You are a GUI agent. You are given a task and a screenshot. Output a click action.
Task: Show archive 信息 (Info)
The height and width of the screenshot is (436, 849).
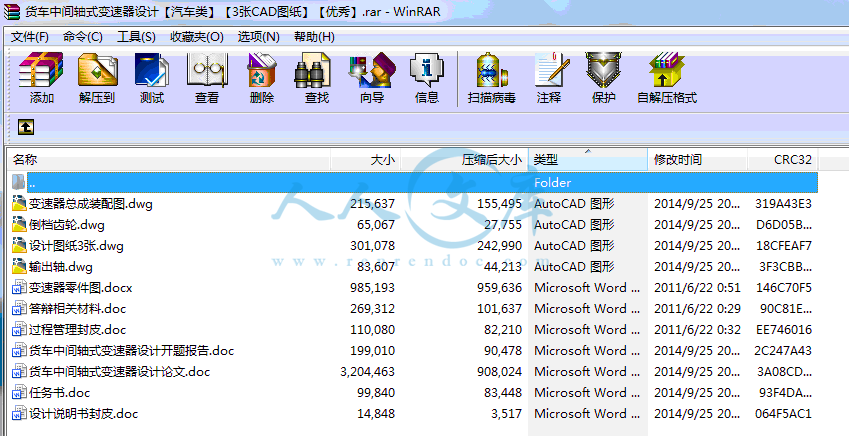[427, 70]
